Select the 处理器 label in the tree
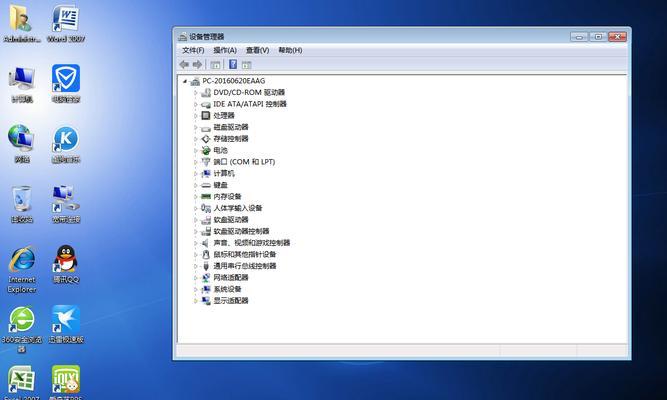Image resolution: width=667 pixels, height=400 pixels. click(x=224, y=115)
